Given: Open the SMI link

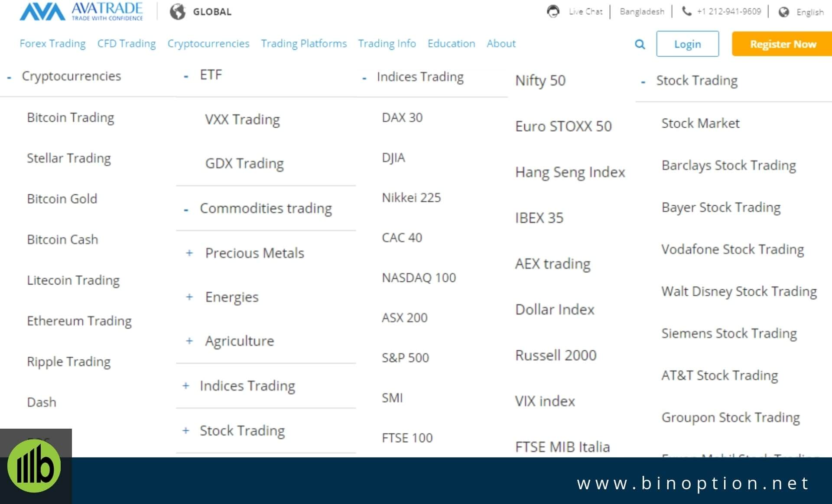Looking at the screenshot, I should [392, 398].
